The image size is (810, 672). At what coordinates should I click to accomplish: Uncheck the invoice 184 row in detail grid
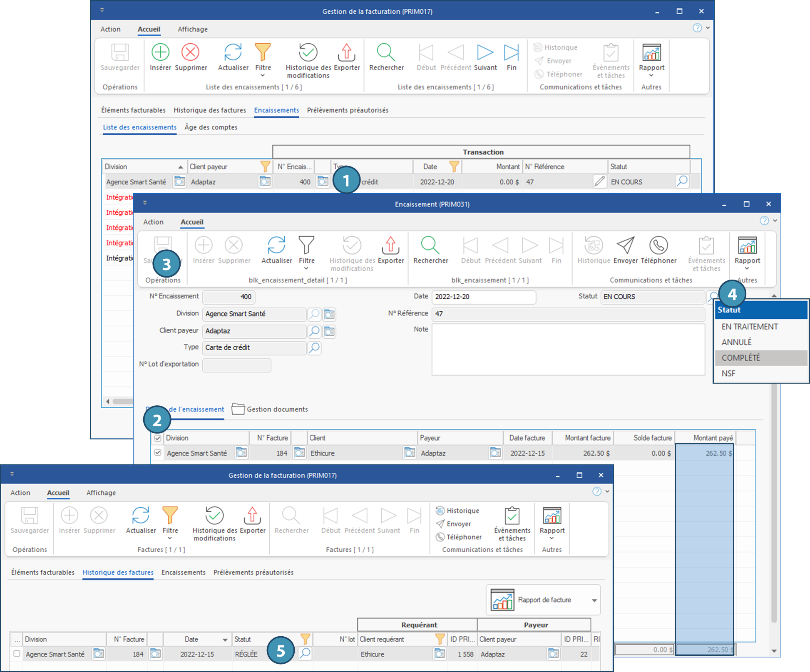coord(158,453)
